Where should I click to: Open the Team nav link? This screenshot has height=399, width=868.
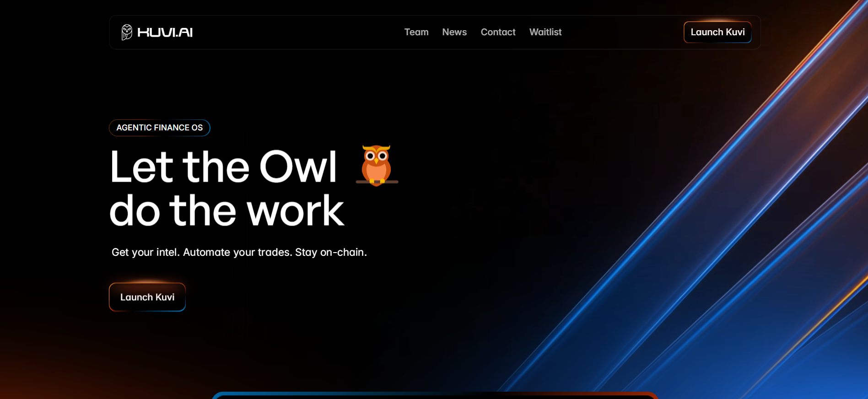416,32
